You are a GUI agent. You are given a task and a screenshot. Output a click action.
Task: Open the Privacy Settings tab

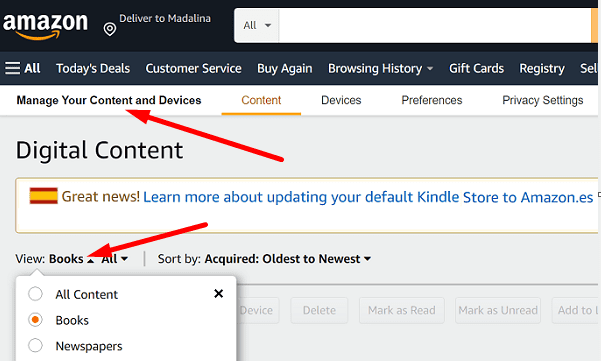click(x=543, y=100)
